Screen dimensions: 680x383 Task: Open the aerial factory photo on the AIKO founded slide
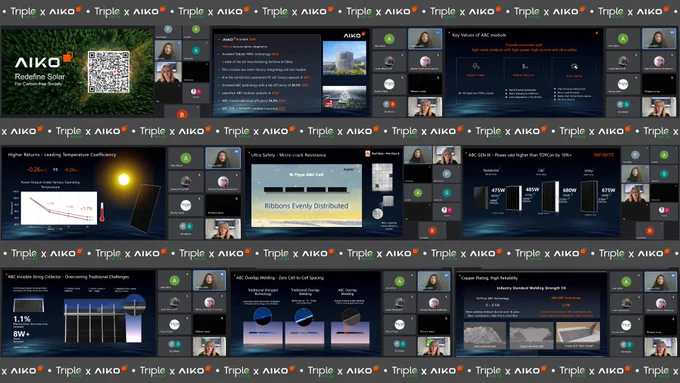coord(344,96)
